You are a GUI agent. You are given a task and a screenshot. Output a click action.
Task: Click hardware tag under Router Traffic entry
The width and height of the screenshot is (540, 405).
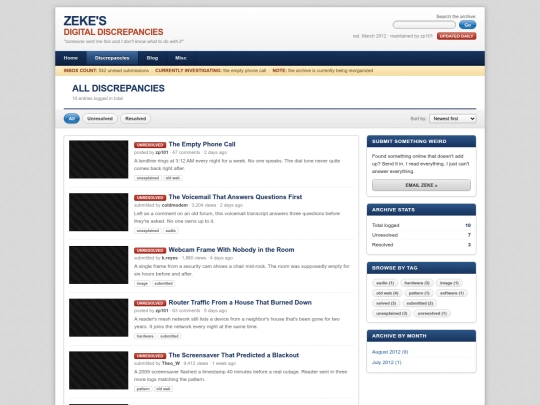coord(145,336)
